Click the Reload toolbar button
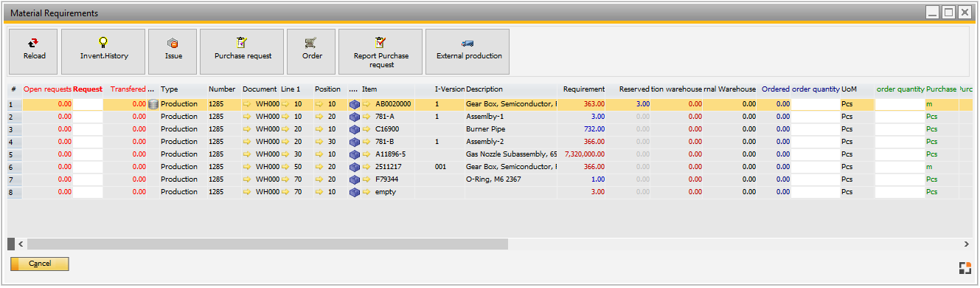Screen dimensions: 980x288 (34, 52)
